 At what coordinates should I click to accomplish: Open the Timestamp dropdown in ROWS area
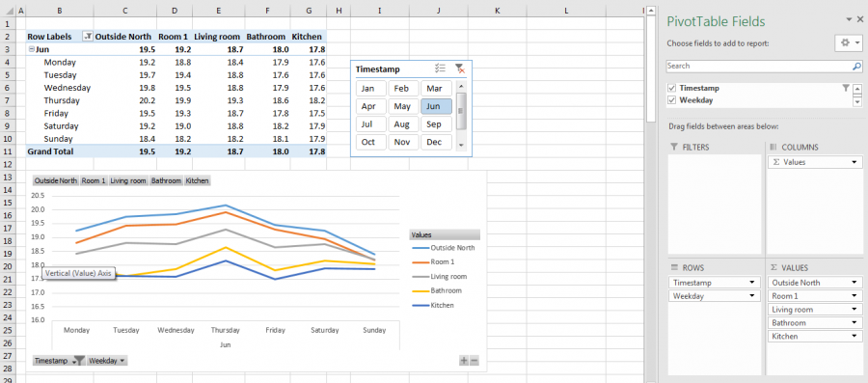(x=751, y=283)
